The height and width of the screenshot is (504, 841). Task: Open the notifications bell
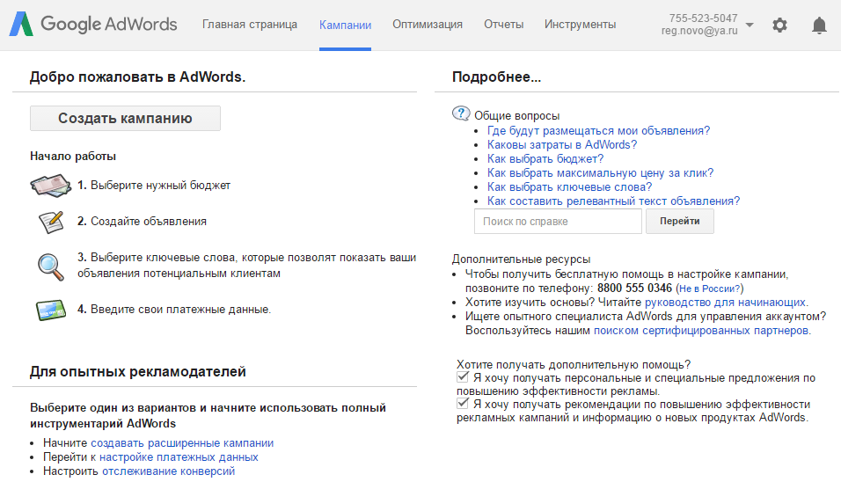coord(819,26)
